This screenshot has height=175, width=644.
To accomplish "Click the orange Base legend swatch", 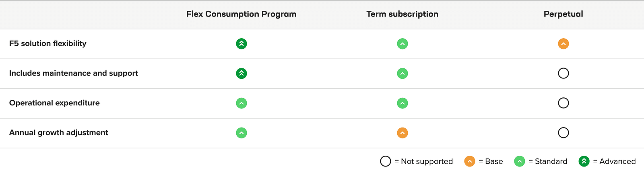I will pyautogui.click(x=470, y=161).
